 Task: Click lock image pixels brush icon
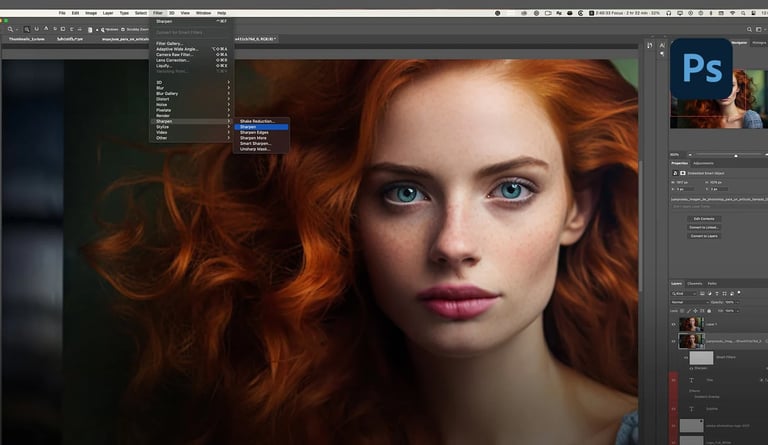[689, 310]
